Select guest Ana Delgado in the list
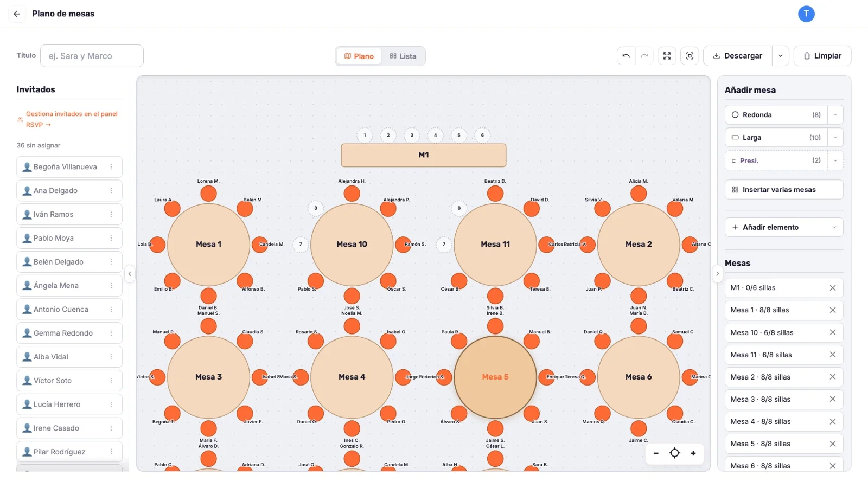The height and width of the screenshot is (488, 868). point(69,191)
